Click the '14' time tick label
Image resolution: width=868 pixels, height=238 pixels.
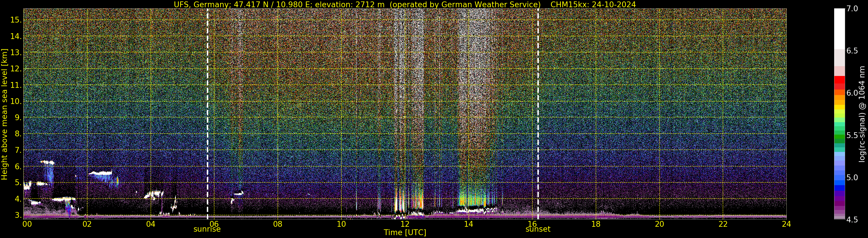coord(468,224)
